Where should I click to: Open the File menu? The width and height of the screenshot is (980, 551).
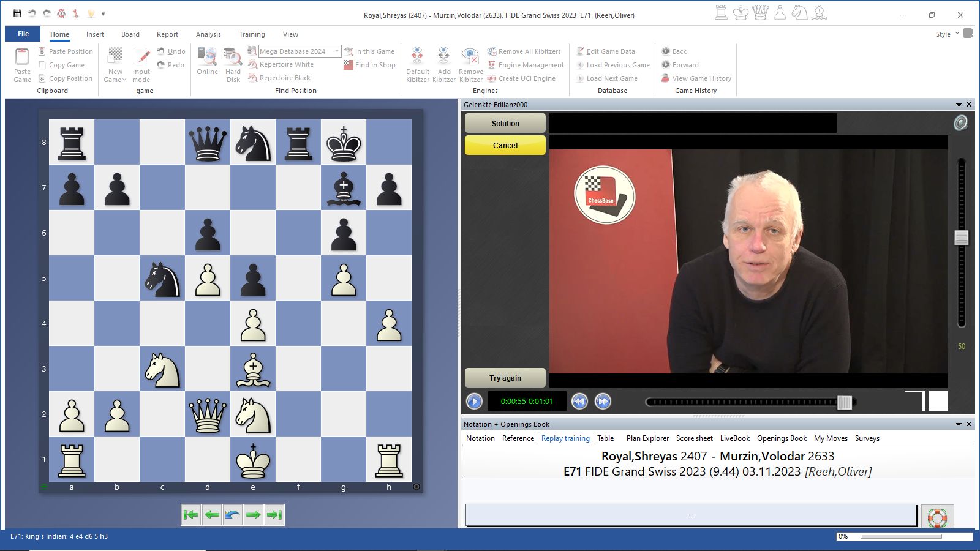point(23,34)
